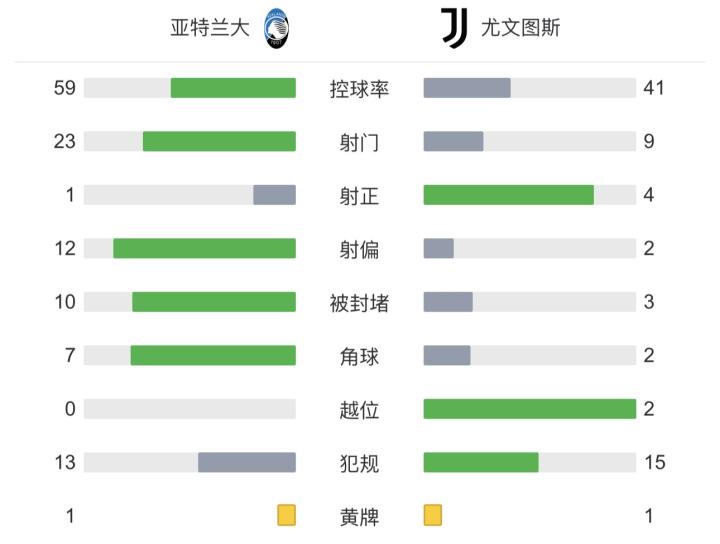Click the 控球率 stat label
The width and height of the screenshot is (720, 544).
pos(359,88)
